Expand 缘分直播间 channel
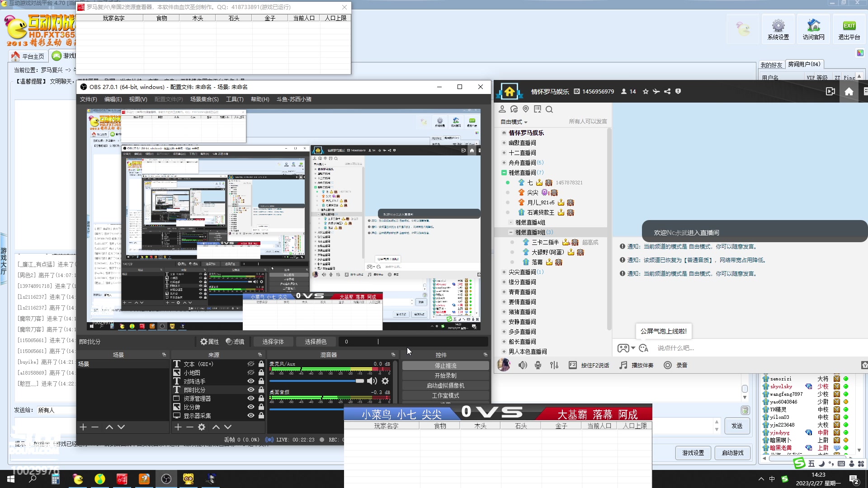This screenshot has width=868, height=488. click(504, 282)
